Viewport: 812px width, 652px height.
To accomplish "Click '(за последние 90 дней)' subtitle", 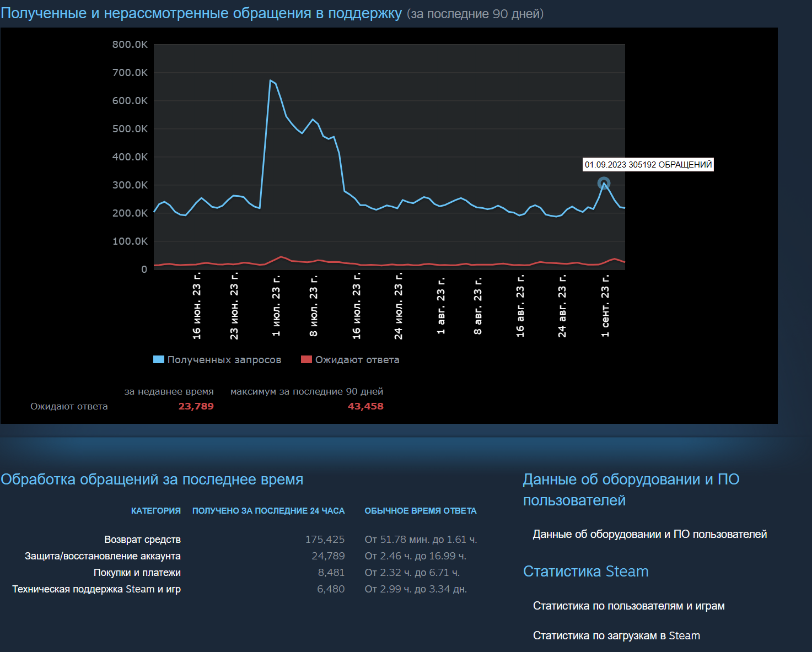I will click(475, 14).
